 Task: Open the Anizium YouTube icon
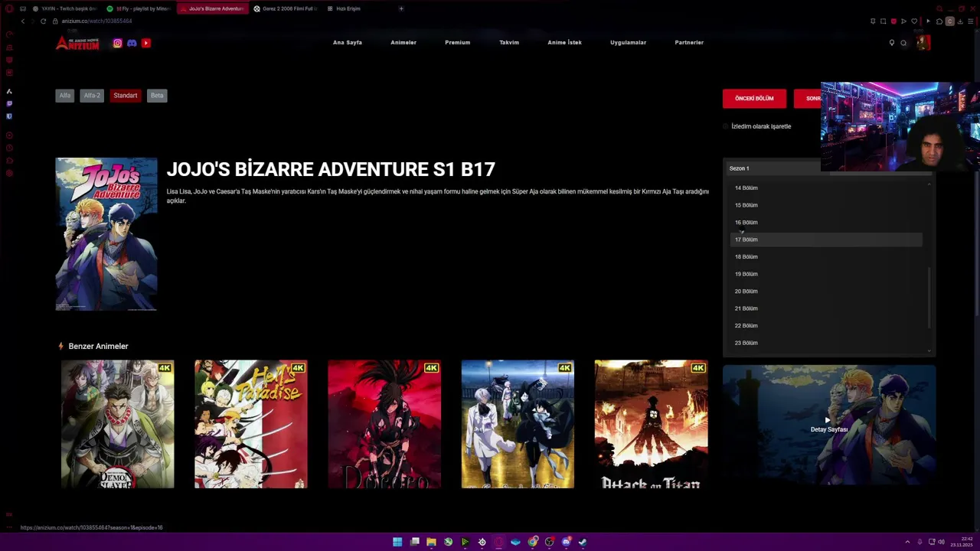click(x=145, y=43)
